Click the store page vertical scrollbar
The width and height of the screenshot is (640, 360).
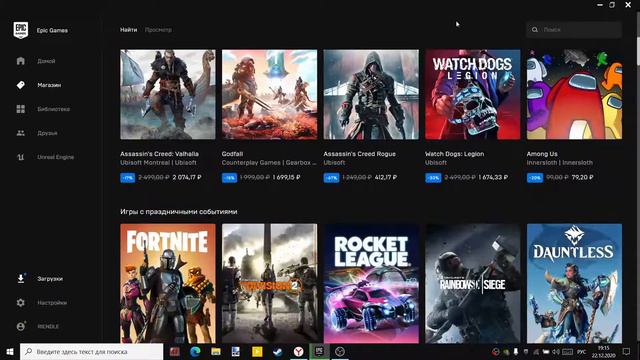tap(637, 38)
